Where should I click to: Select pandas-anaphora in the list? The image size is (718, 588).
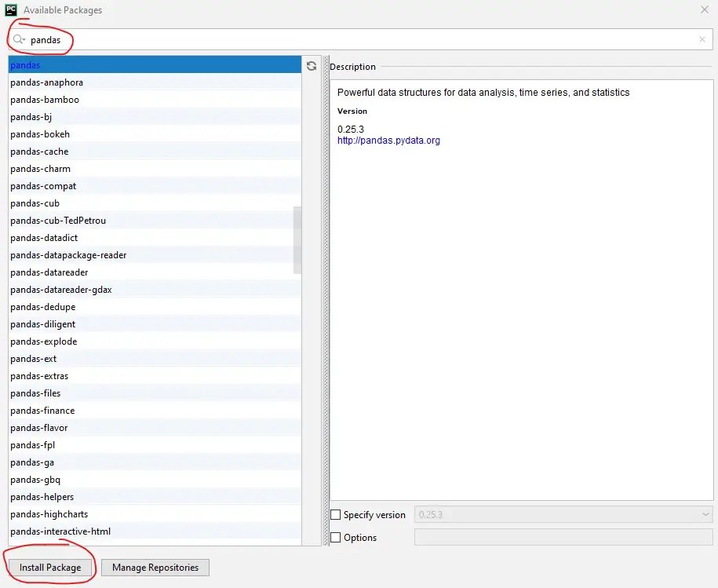[x=155, y=82]
